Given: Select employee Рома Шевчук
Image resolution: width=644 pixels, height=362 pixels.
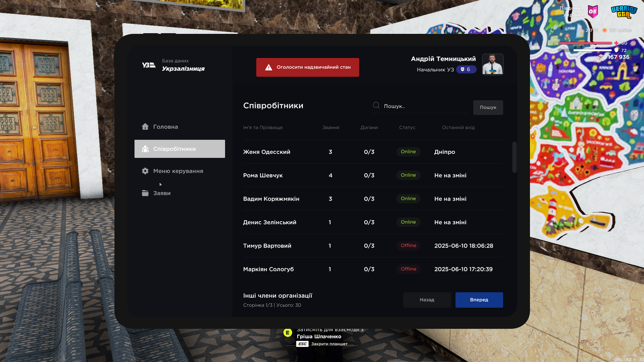Looking at the screenshot, I should [x=373, y=175].
